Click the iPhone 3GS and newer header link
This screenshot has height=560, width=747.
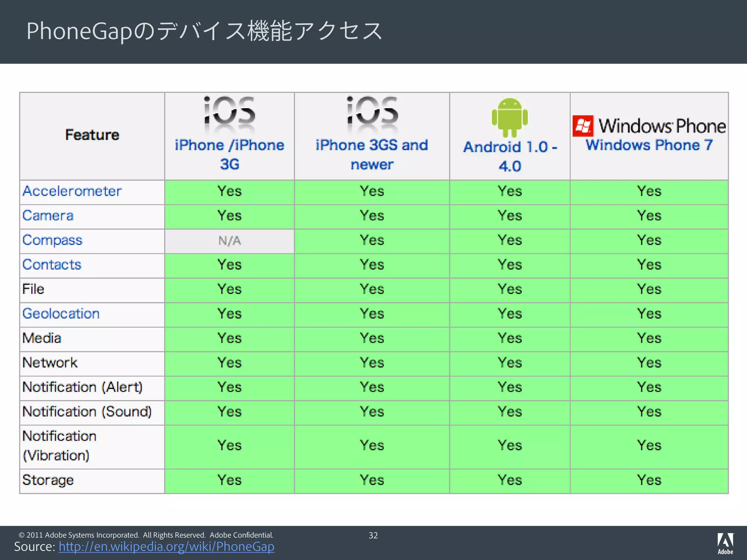pyautogui.click(x=372, y=155)
